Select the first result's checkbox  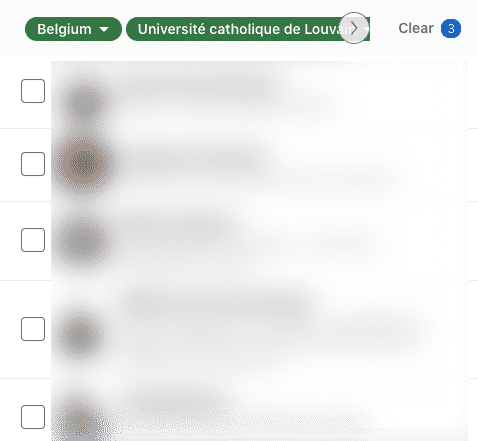click(33, 91)
